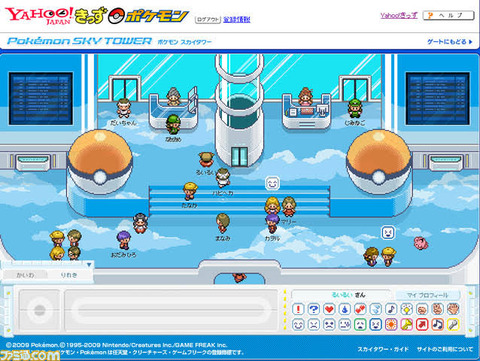
Task: Open the registration info link
Action: pyautogui.click(x=237, y=20)
